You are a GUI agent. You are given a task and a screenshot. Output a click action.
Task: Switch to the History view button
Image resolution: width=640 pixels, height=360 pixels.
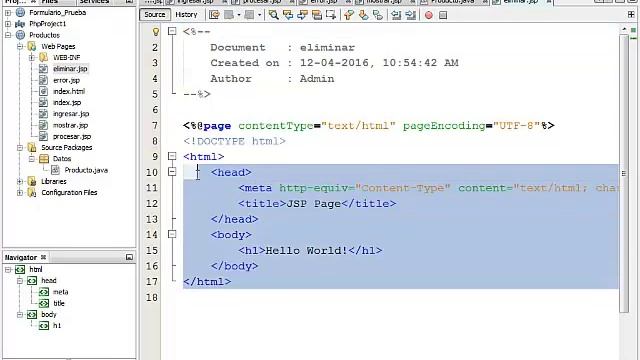[186, 15]
